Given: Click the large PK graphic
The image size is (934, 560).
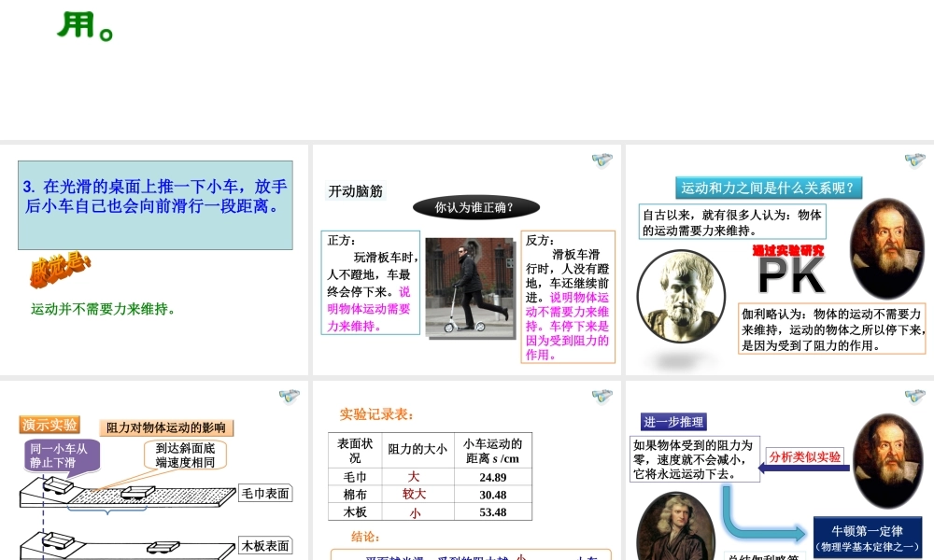Looking at the screenshot, I should coord(790,275).
